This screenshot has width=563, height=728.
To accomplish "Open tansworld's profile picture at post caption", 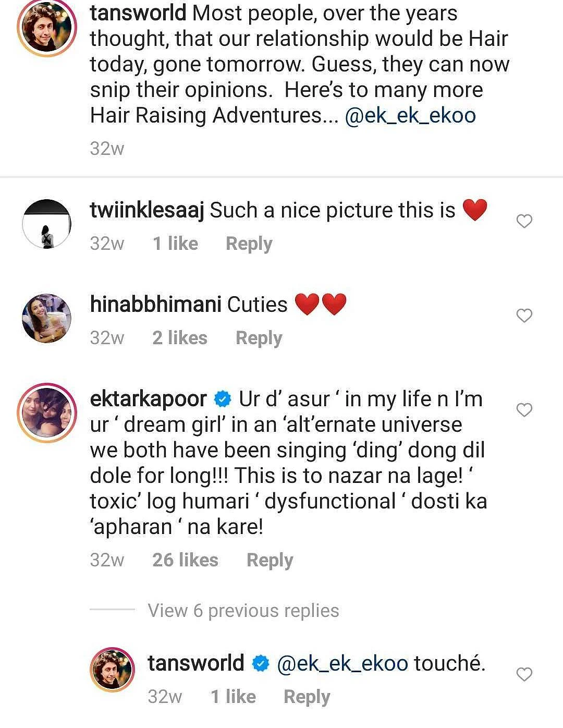I will click(46, 27).
